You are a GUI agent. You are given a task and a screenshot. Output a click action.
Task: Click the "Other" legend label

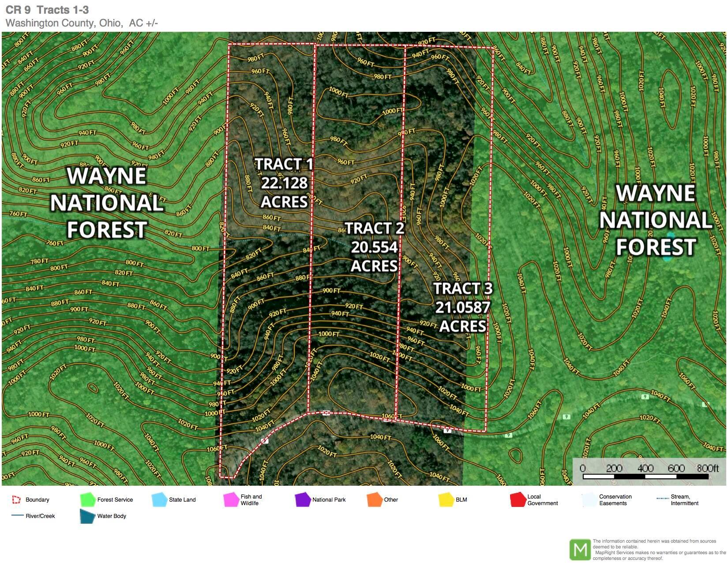click(x=391, y=500)
